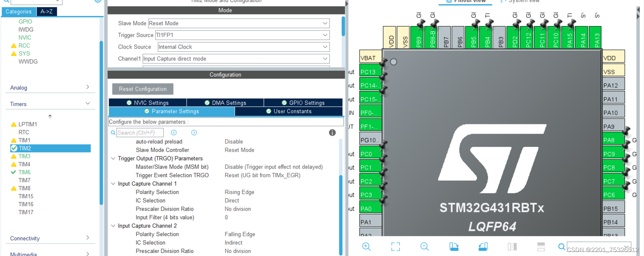Click the categories panel vertical scrollbar
Viewport: 644px width, 256px height.
coord(101,123)
